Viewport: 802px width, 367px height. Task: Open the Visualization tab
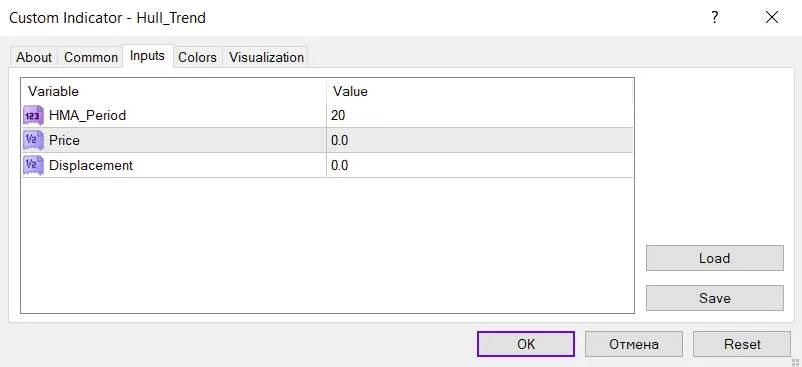coord(266,57)
